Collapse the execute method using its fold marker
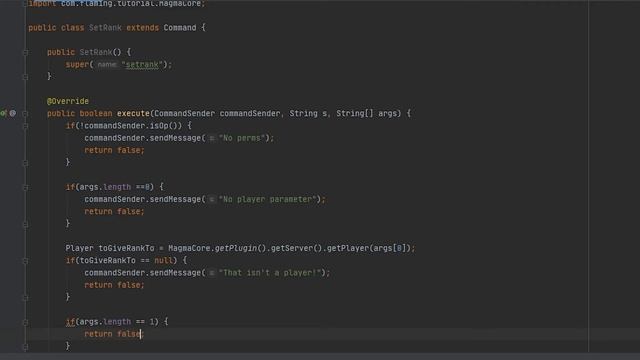 pyautogui.click(x=25, y=113)
